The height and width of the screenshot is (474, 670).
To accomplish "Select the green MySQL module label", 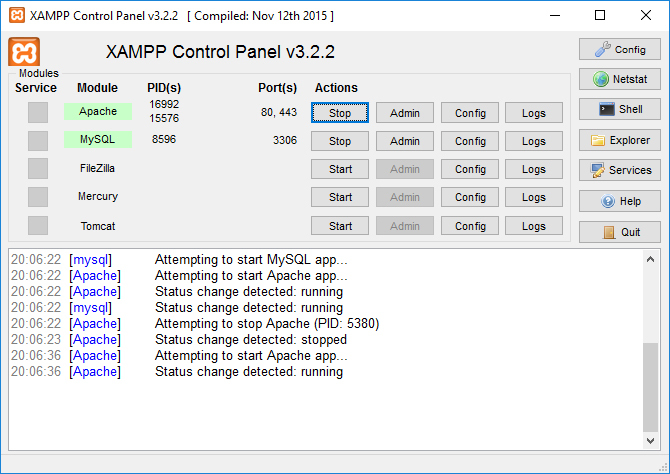I will tap(98, 139).
